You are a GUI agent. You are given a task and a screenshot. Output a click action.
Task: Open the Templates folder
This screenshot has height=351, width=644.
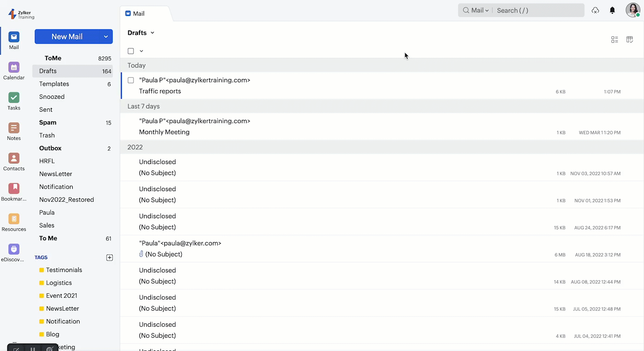(54, 84)
